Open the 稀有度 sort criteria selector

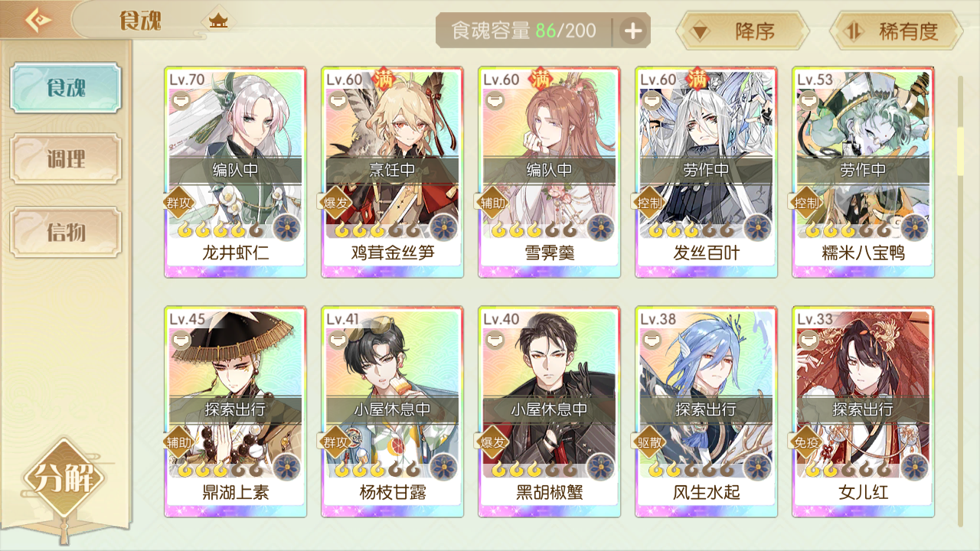tap(896, 31)
